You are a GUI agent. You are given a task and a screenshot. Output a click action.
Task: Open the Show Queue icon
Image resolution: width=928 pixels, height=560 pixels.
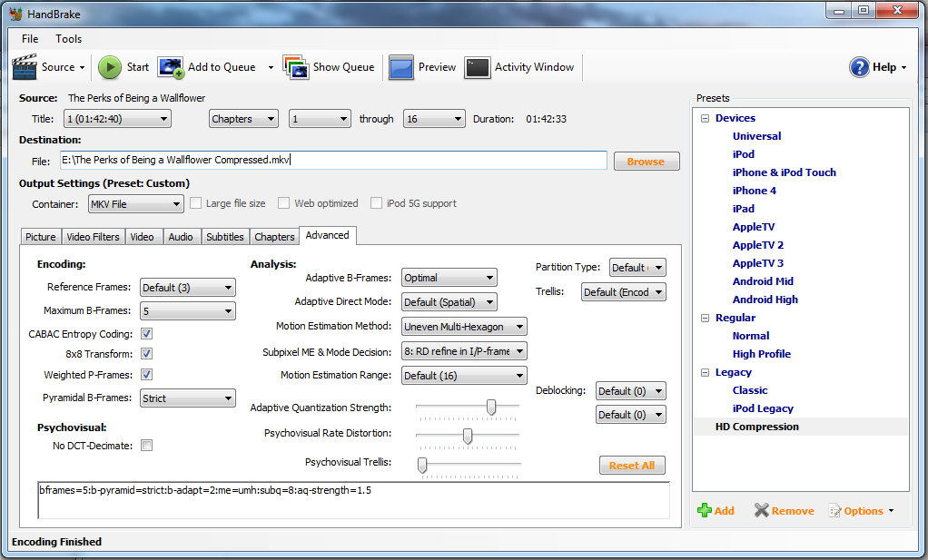click(296, 67)
